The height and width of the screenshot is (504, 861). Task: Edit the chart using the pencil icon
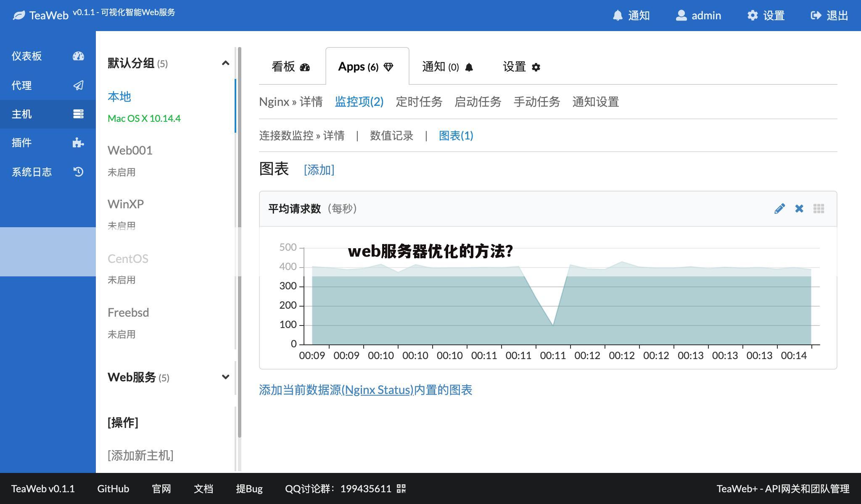tap(780, 208)
